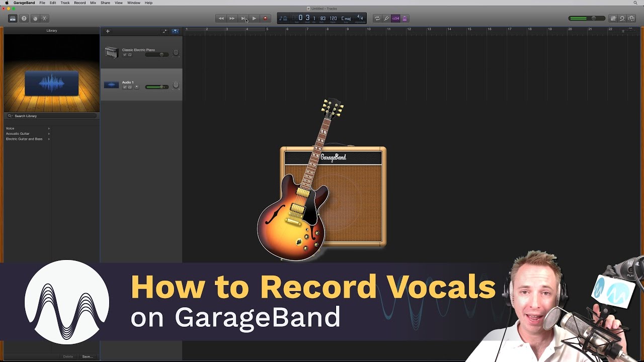The width and height of the screenshot is (644, 362).
Task: Open the Tuner tuning fork button
Action: coord(386,19)
